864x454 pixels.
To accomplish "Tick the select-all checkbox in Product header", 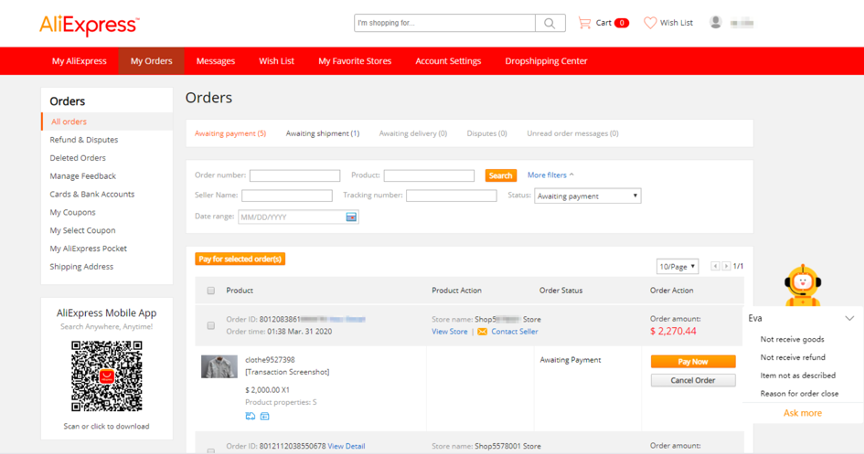I will [x=210, y=290].
